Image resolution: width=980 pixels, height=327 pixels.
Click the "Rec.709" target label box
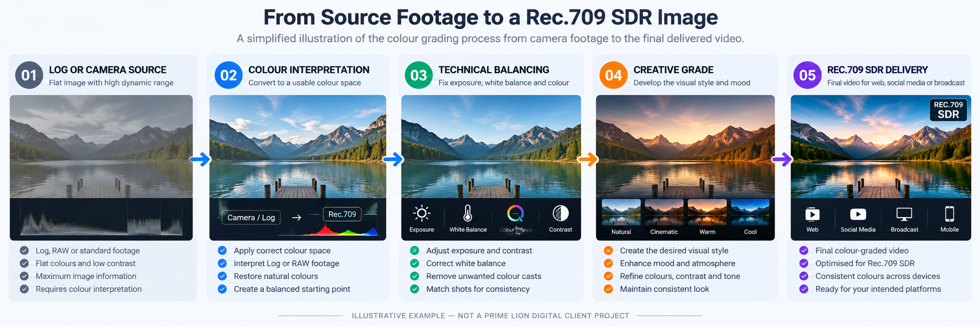pos(342,214)
